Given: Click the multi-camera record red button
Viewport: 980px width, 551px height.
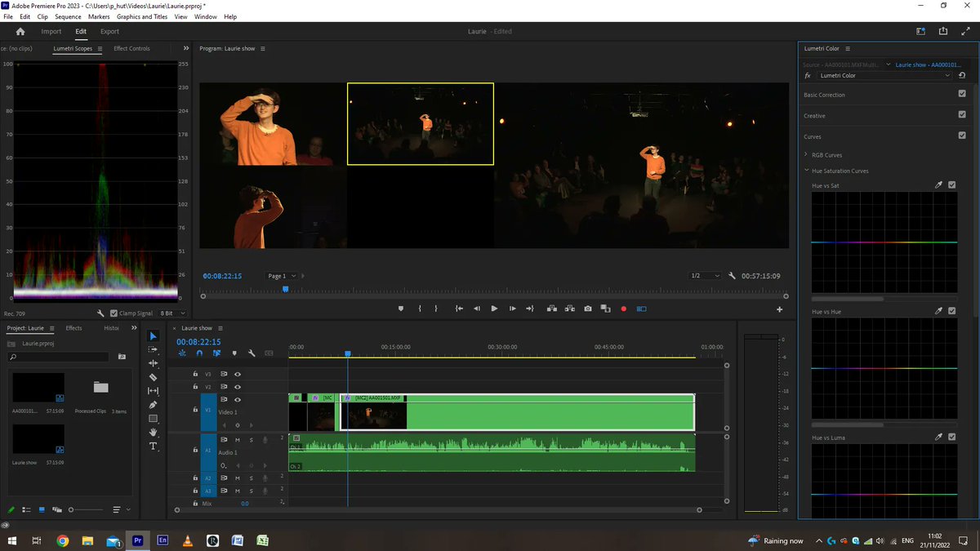Looking at the screenshot, I should pyautogui.click(x=623, y=309).
